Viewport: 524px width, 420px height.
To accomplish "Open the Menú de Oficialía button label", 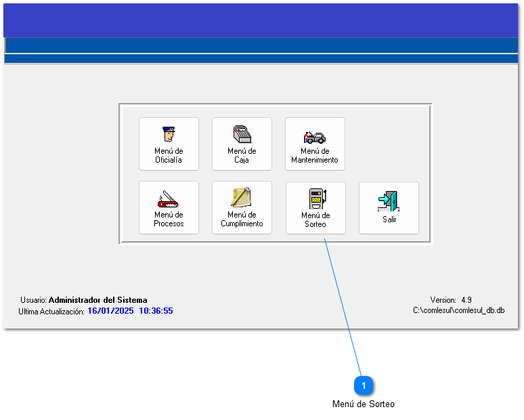I will pos(169,156).
